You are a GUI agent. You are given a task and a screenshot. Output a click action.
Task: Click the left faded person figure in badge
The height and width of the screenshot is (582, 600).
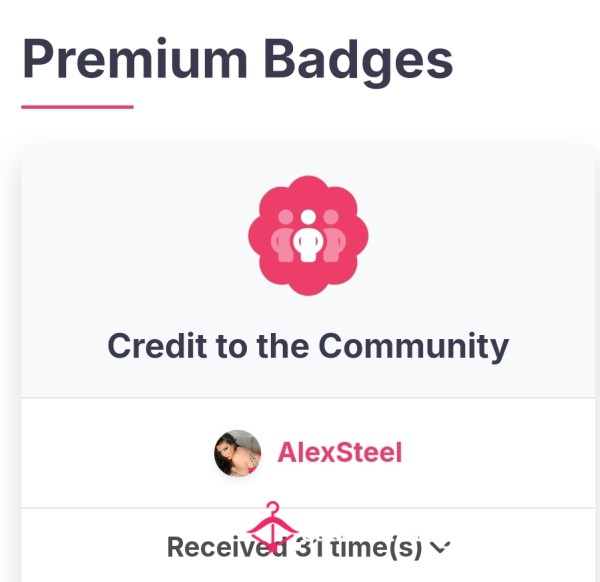(x=283, y=236)
